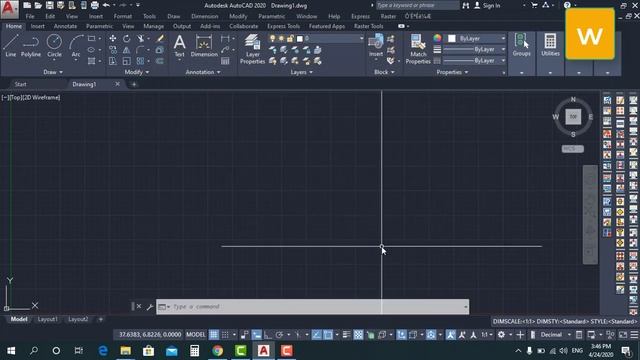Switch to the Layout1 tab
640x360 pixels.
coord(47,319)
